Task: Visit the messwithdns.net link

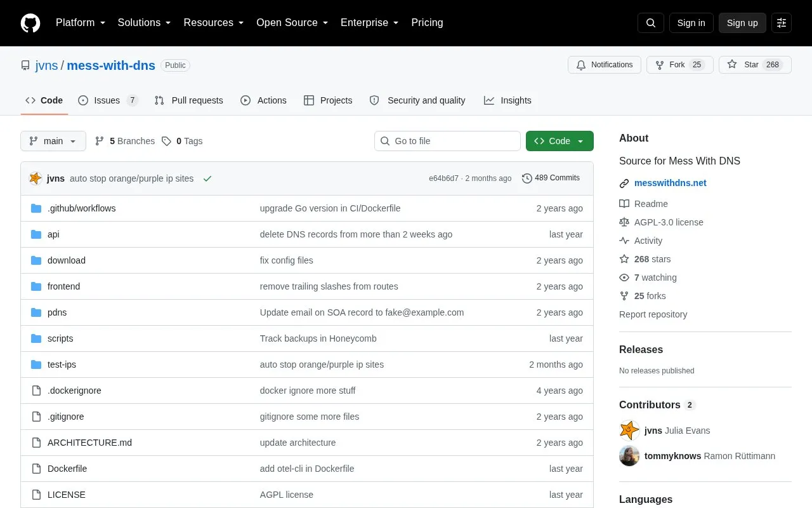Action: [671, 183]
